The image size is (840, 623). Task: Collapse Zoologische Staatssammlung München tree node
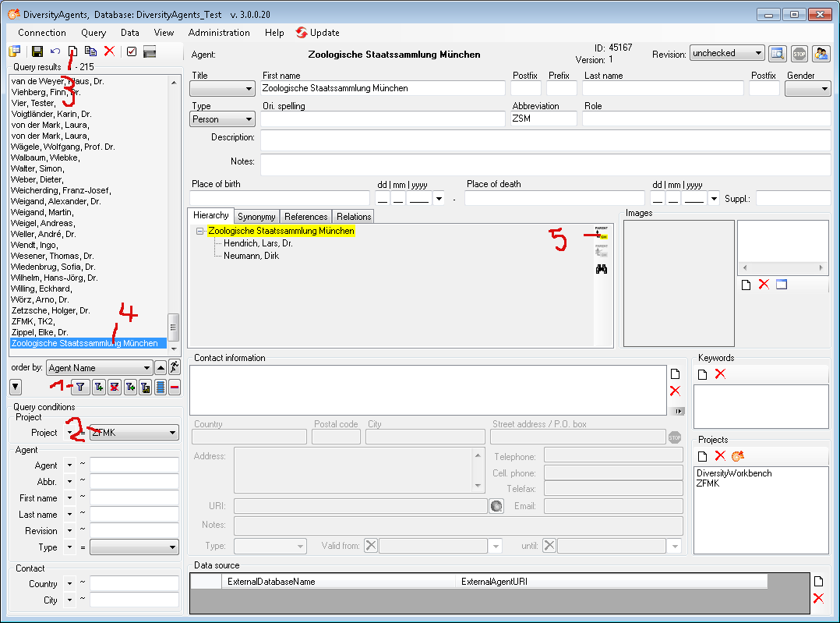pyautogui.click(x=200, y=232)
